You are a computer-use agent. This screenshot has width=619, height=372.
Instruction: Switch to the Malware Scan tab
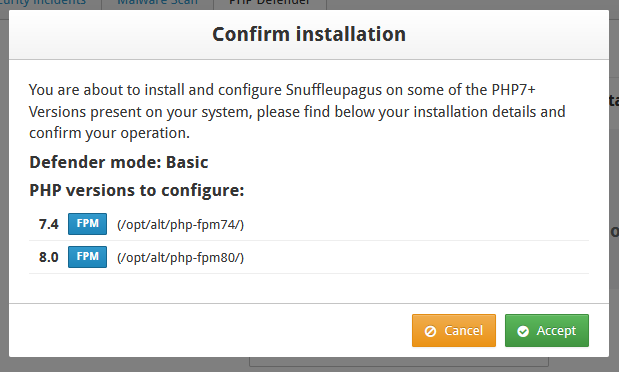point(158,3)
